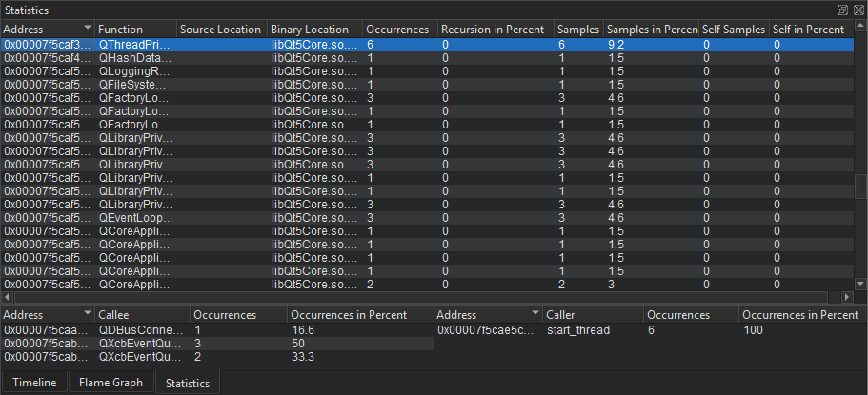Switch to the Timeline tab
The width and height of the screenshot is (868, 395).
(34, 383)
